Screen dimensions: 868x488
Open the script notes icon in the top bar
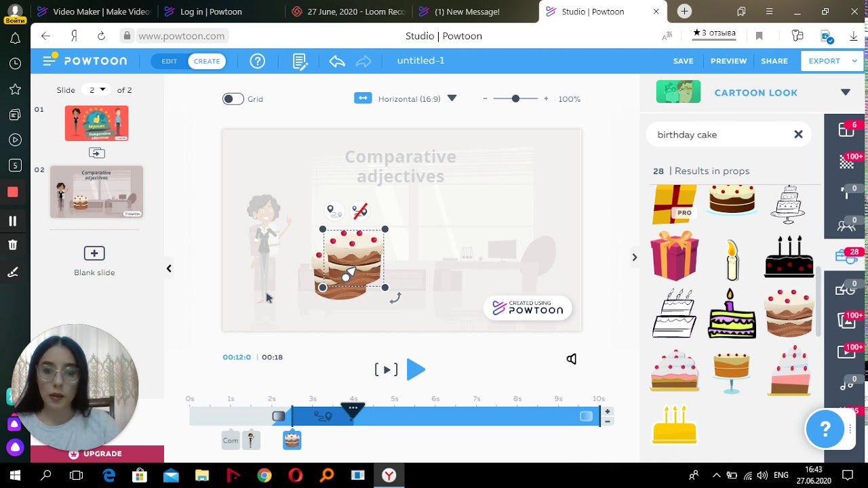(x=300, y=62)
